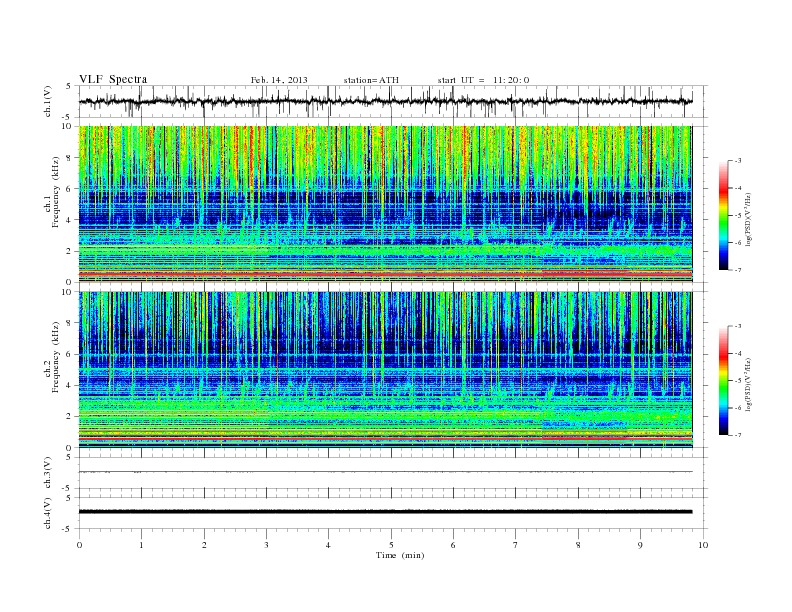Click the ch.3(V) axis label
This screenshot has width=792, height=612.
point(47,473)
